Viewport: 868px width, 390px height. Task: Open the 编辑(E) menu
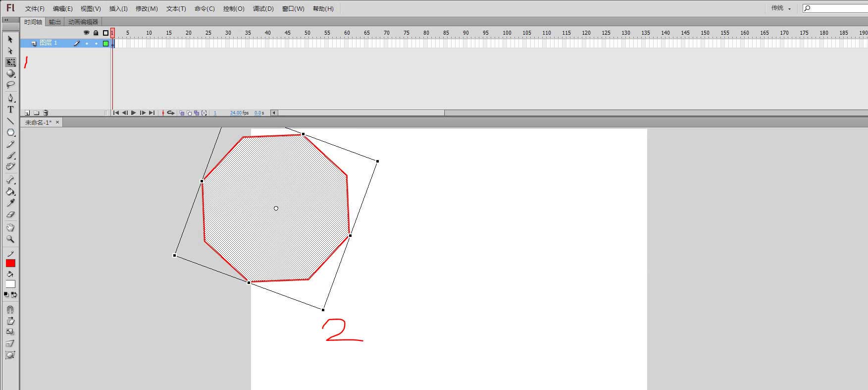click(63, 9)
